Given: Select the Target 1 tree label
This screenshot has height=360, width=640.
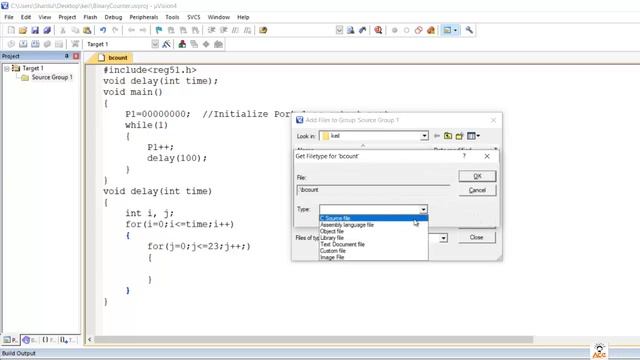Looking at the screenshot, I should coord(33,68).
